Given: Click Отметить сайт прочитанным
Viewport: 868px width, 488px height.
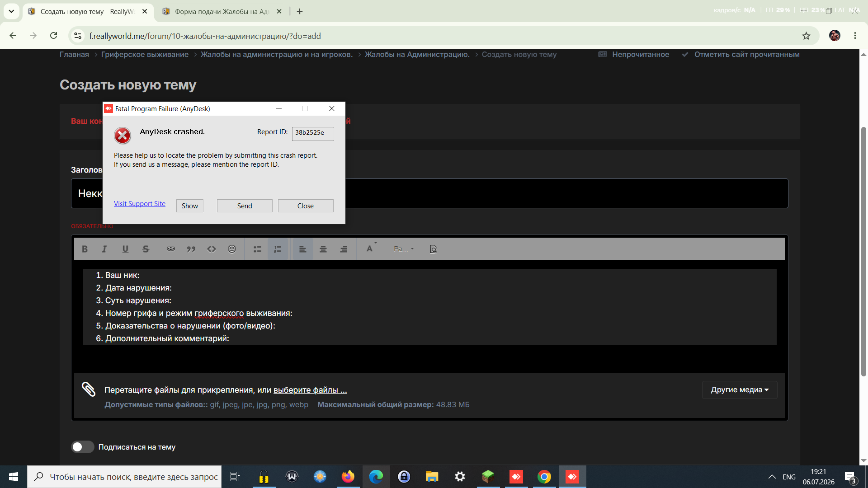Looking at the screenshot, I should point(741,54).
